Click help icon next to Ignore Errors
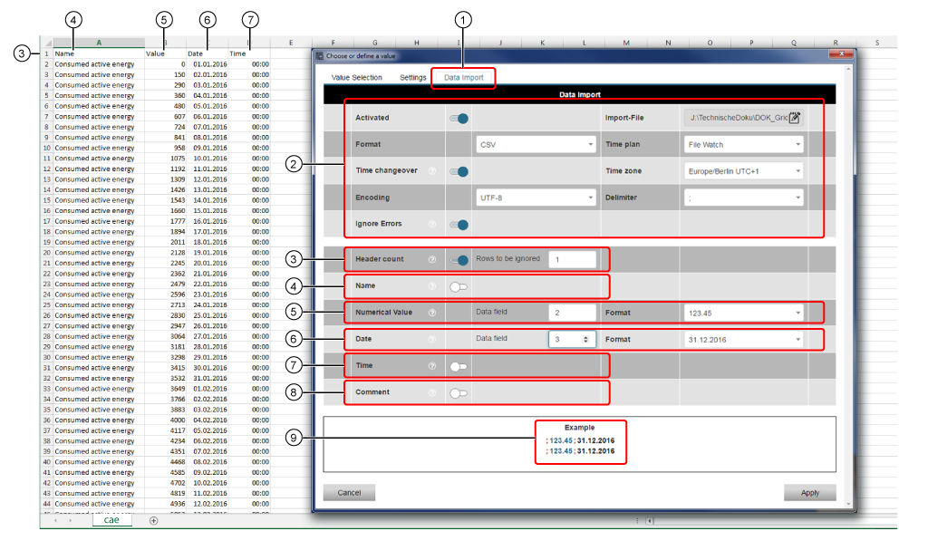The image size is (928, 560). pyautogui.click(x=432, y=225)
